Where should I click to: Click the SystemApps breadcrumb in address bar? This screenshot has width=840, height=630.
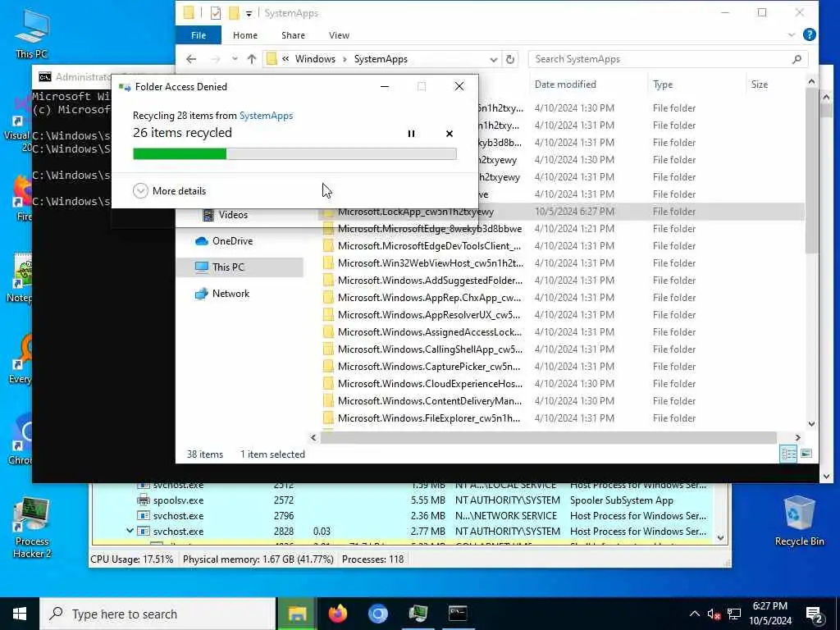pyautogui.click(x=381, y=59)
